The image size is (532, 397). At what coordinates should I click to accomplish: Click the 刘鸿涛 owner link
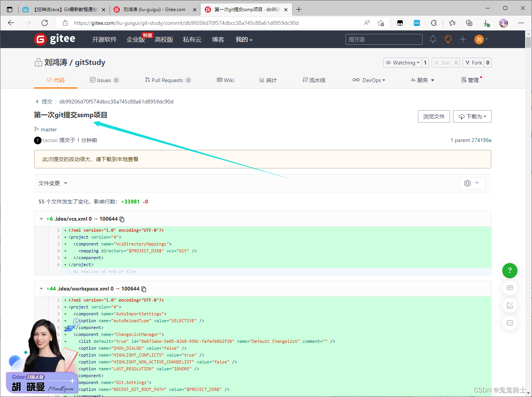tap(56, 62)
